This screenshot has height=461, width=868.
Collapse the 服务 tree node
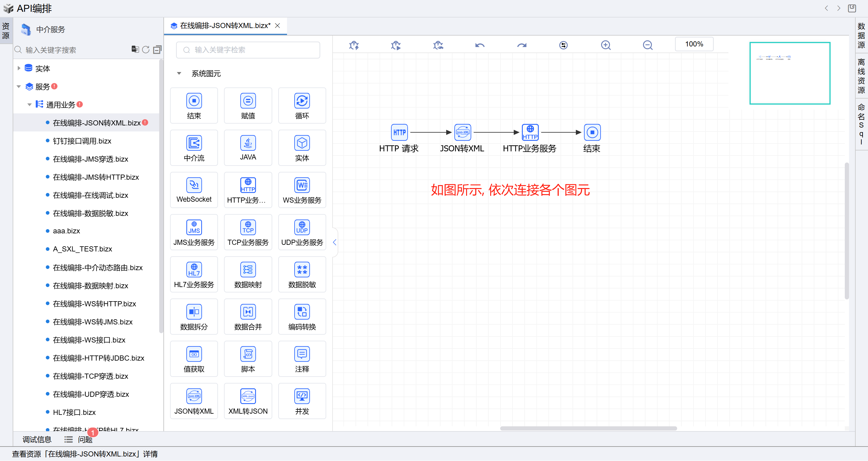tap(19, 86)
